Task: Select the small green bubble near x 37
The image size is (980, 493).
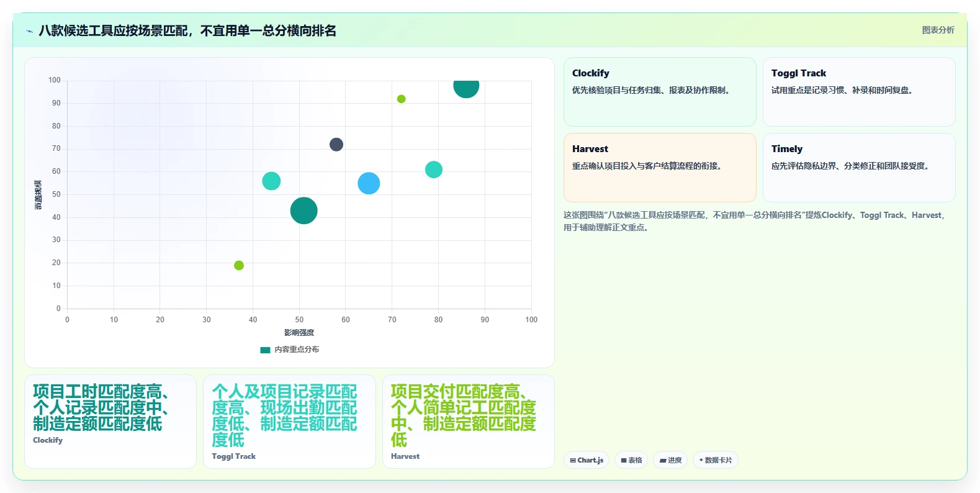Action: tap(239, 265)
